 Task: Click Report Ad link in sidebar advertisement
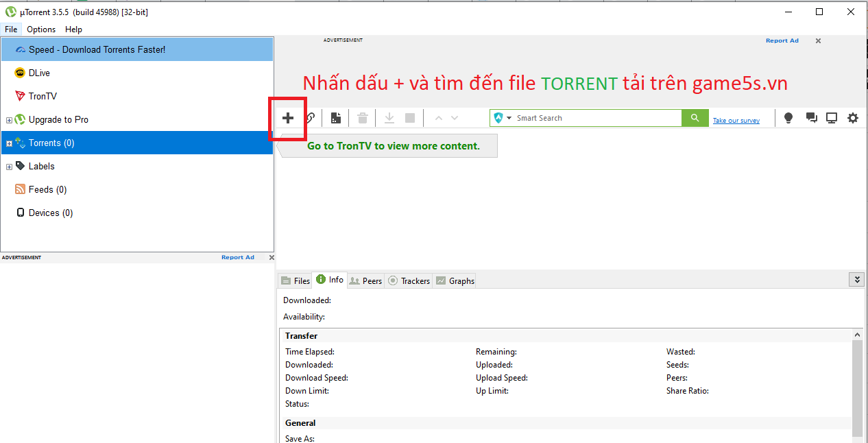pos(238,257)
